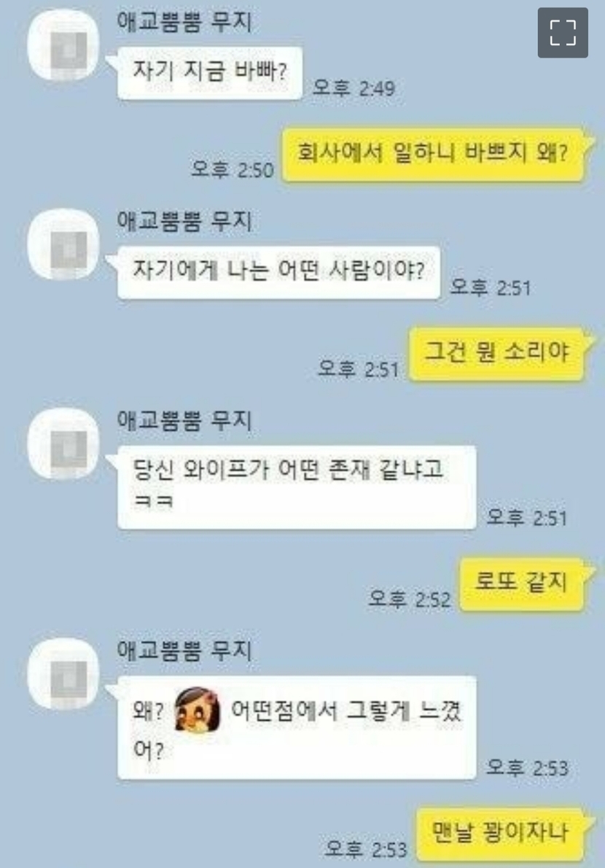Image resolution: width=605 pixels, height=868 pixels.
Task: Click the avatar beside the '왜?' message
Action: click(63, 674)
